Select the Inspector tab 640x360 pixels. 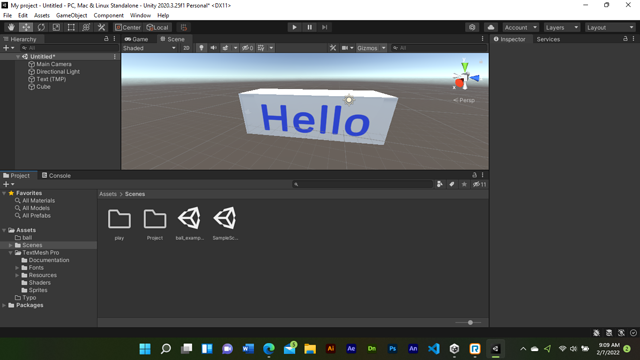click(x=509, y=39)
